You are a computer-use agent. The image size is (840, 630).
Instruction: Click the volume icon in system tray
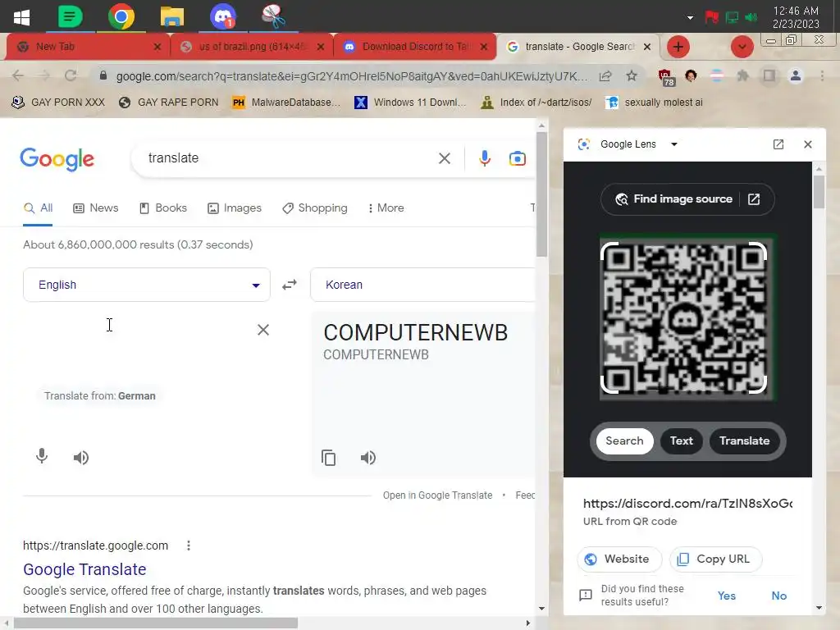tap(751, 17)
